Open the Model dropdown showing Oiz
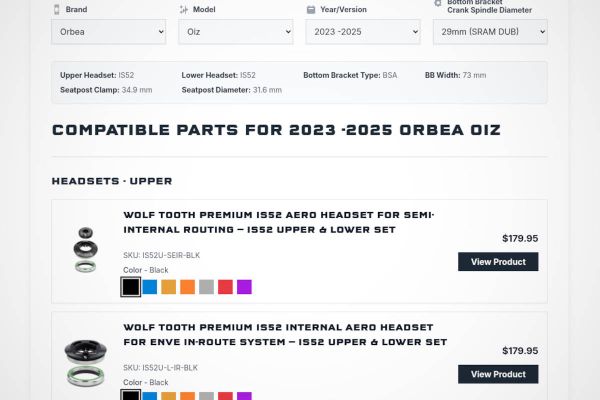This screenshot has height=400, width=600. click(236, 32)
